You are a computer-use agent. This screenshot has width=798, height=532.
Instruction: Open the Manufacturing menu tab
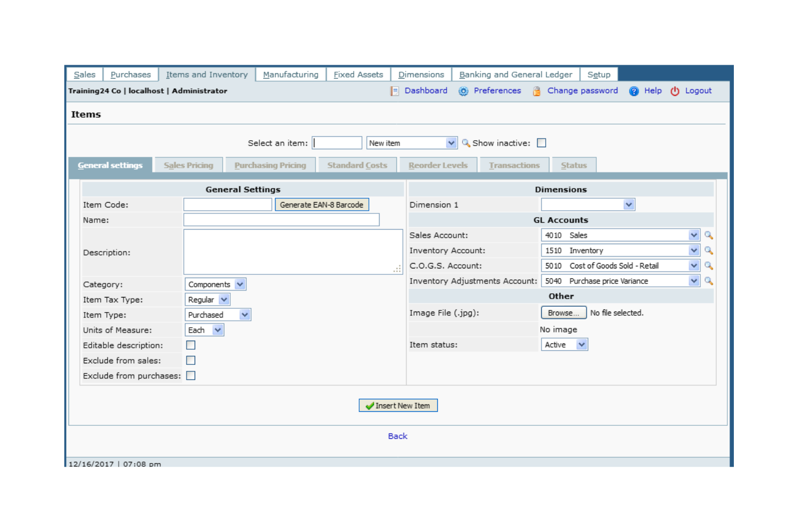tap(291, 74)
